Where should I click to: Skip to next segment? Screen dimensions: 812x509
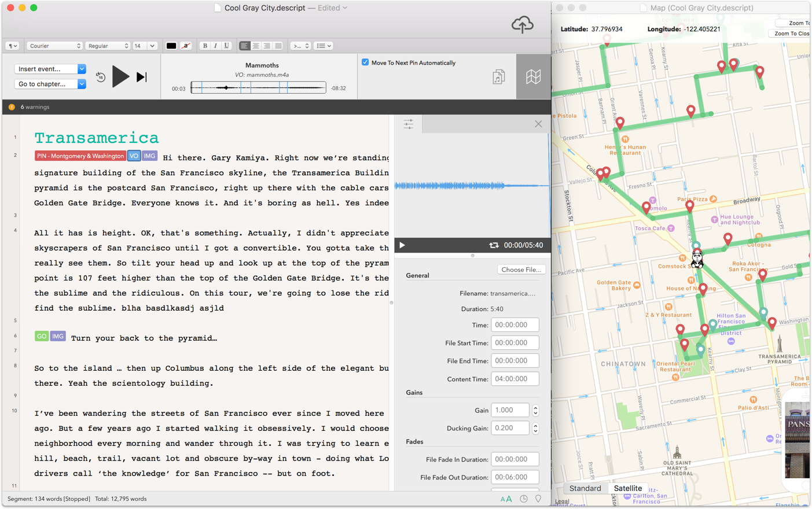(142, 77)
